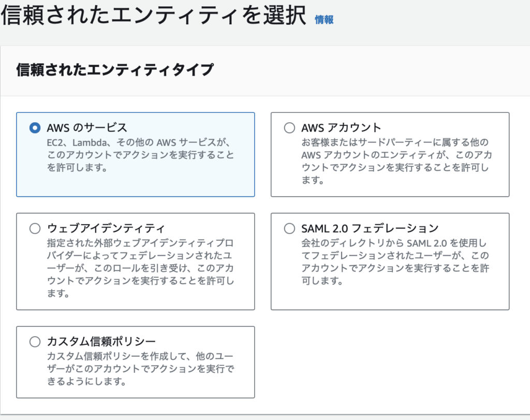Viewport: 530px width, 420px height.
Task: Click the SAML 2.0 フェデレーション card title
Action: click(x=370, y=228)
